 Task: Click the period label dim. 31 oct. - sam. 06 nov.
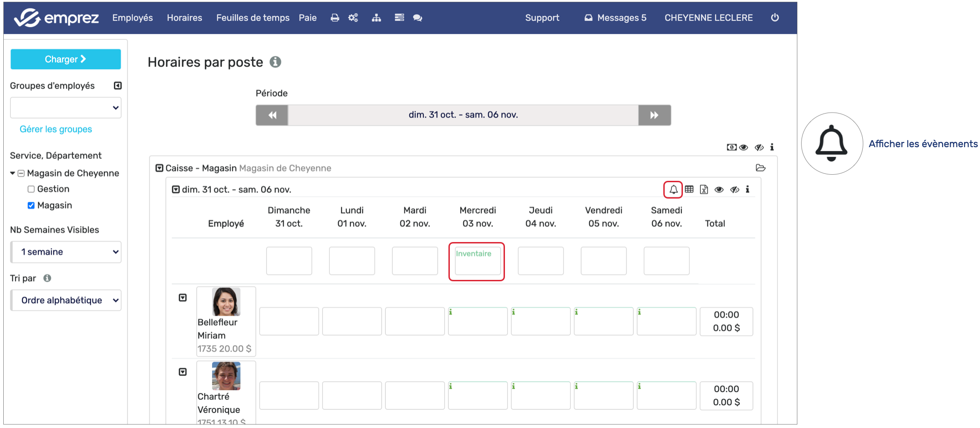tap(463, 115)
